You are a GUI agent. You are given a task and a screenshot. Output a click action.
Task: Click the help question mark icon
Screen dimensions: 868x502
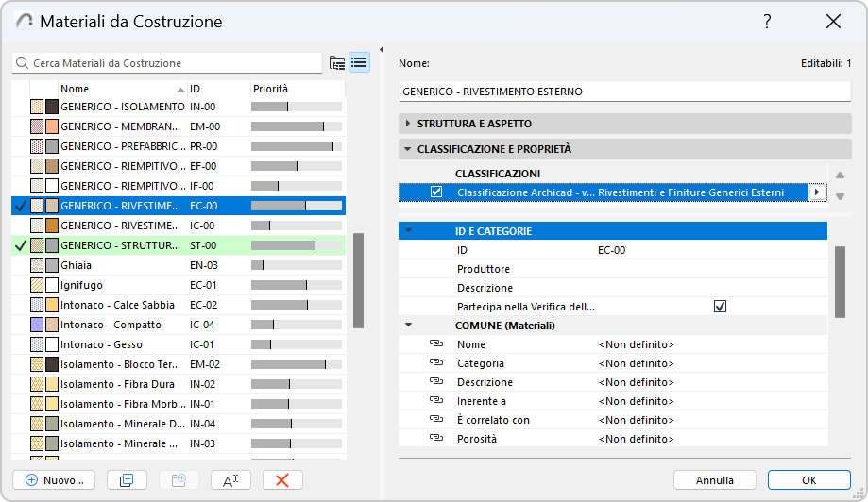click(768, 22)
